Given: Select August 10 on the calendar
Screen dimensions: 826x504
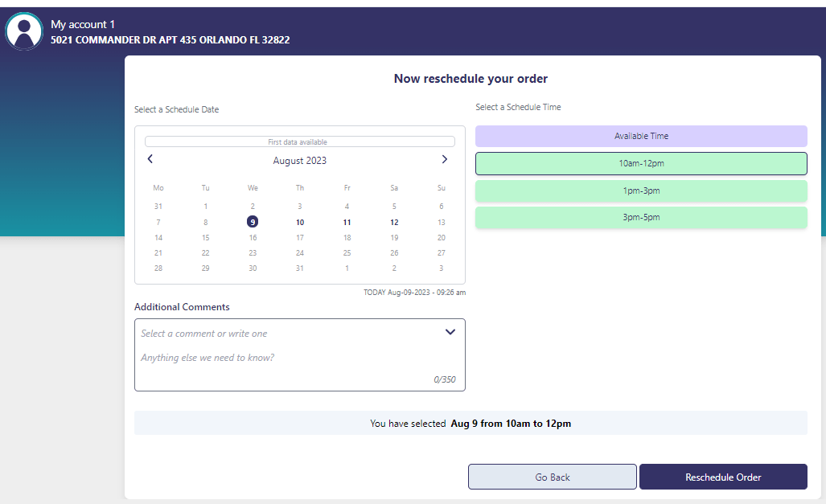Looking at the screenshot, I should [299, 222].
